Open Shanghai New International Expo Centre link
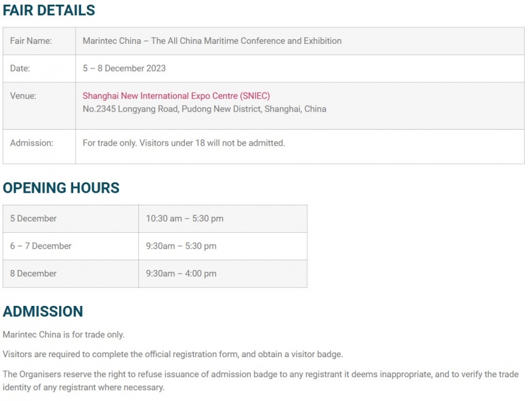532x401 pixels. [176, 96]
